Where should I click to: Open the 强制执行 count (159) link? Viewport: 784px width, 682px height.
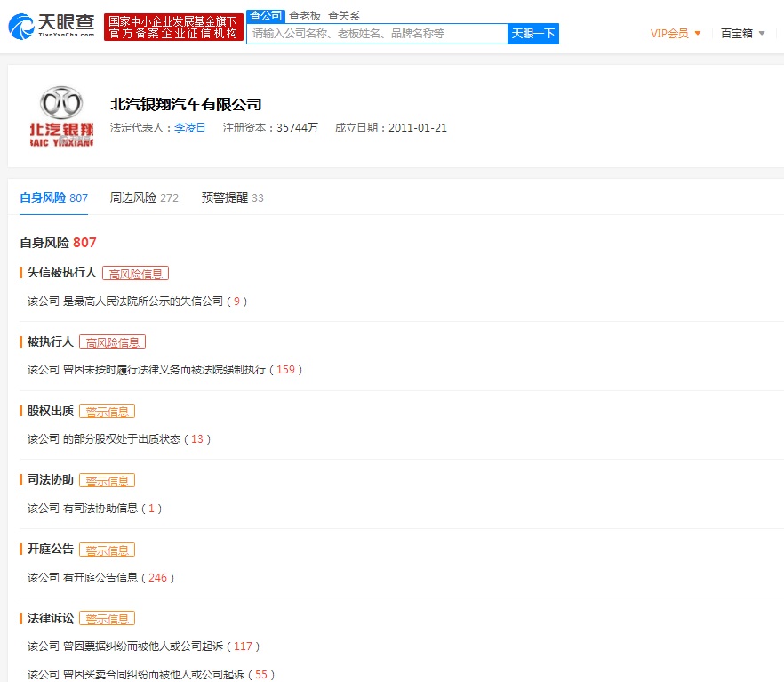coord(285,370)
